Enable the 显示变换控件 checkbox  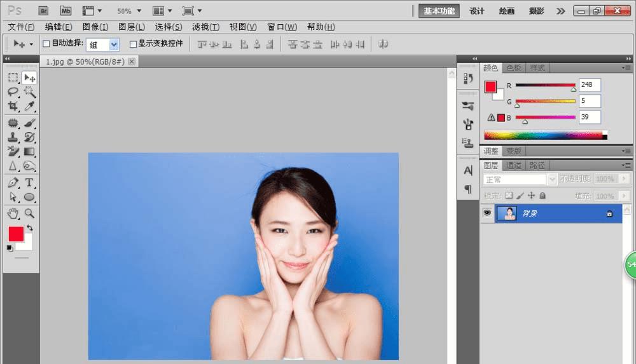[x=133, y=44]
